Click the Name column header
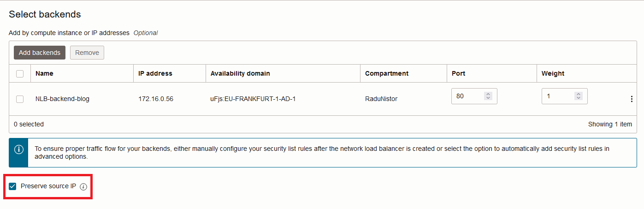The height and width of the screenshot is (209, 644). 44,73
